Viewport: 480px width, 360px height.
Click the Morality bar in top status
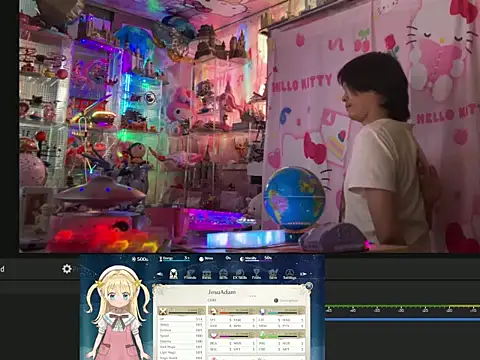(256, 258)
